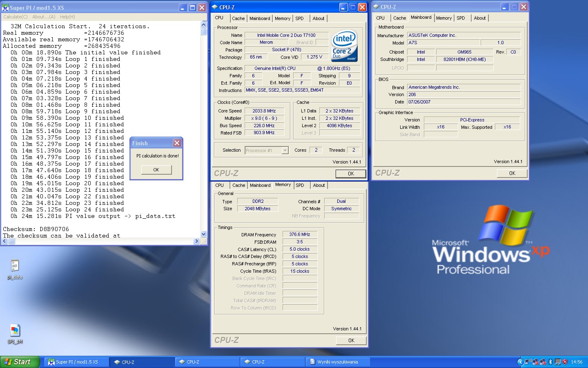Open the security alert shield tray icon
This screenshot has width=588, height=368.
565,362
